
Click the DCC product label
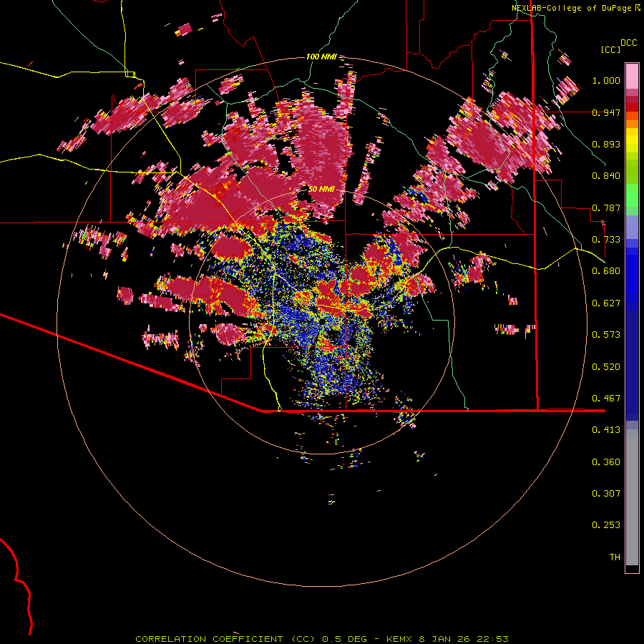pos(629,43)
